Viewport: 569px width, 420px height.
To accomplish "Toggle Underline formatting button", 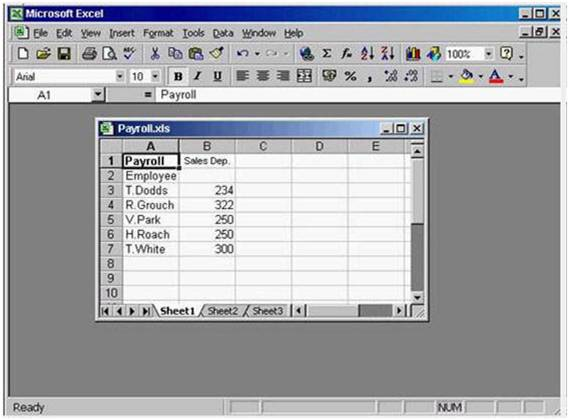I will click(217, 76).
